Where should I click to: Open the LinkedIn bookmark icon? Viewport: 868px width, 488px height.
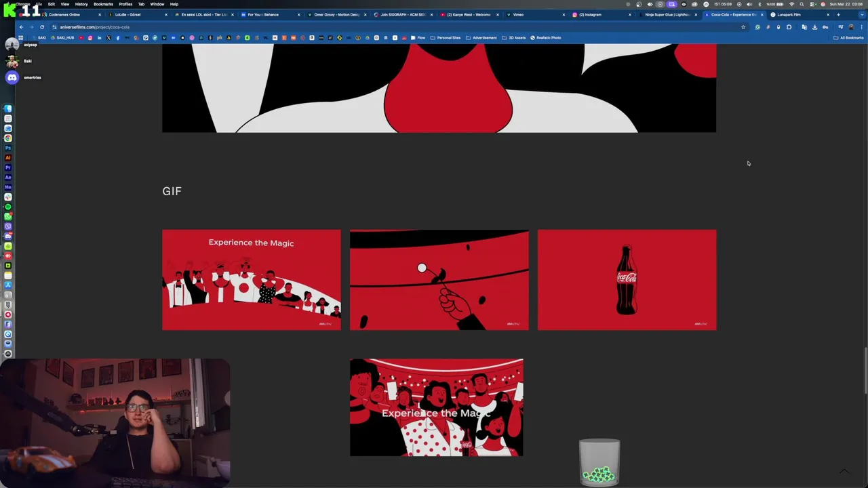point(100,37)
